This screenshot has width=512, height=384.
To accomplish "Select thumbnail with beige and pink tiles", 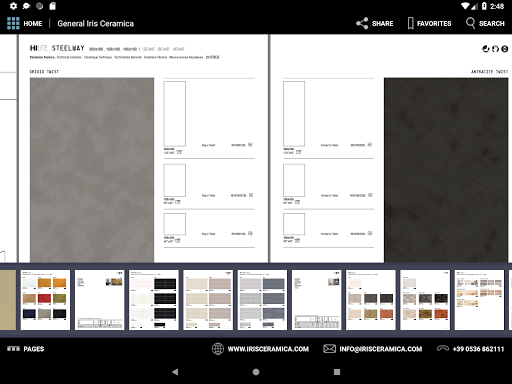I will pyautogui.click(x=208, y=300).
